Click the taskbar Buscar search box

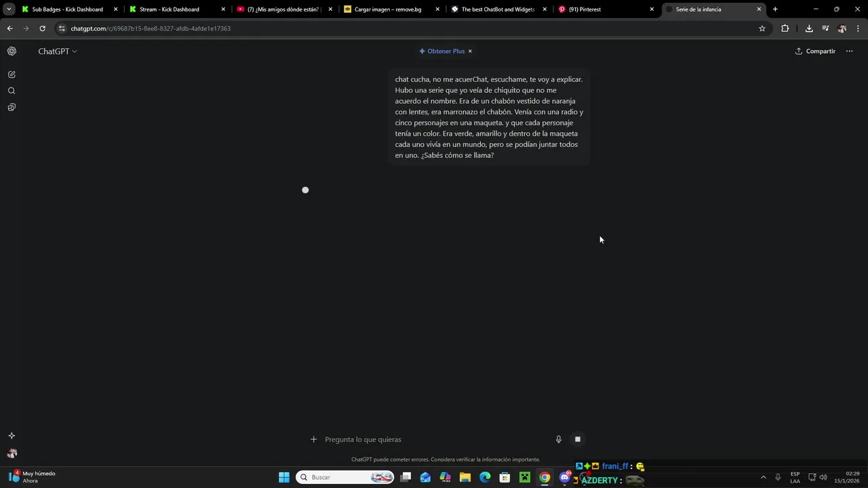(x=346, y=477)
